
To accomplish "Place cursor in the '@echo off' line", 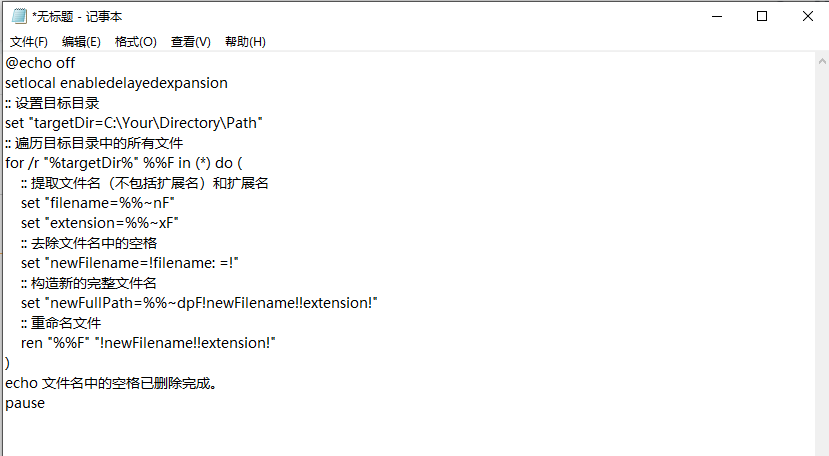I will coord(40,63).
